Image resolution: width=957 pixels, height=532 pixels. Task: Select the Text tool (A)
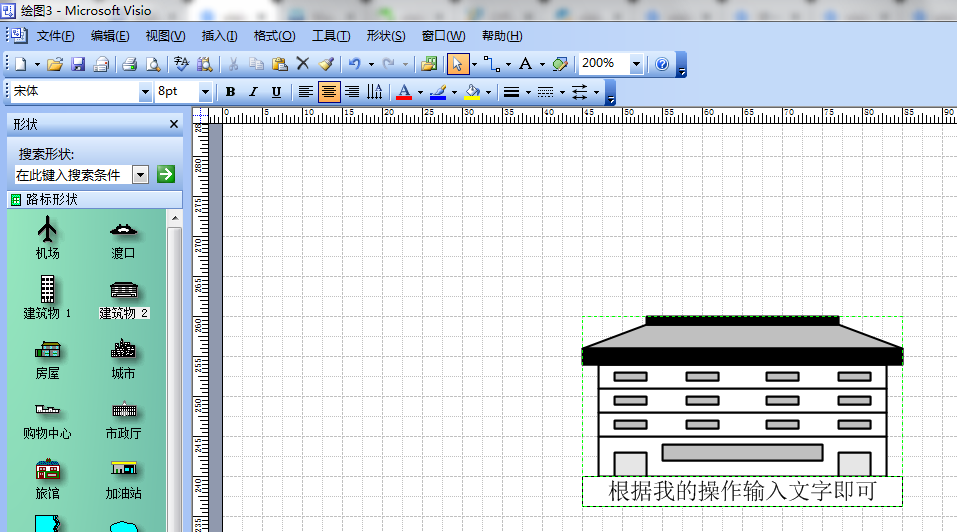[x=525, y=64]
